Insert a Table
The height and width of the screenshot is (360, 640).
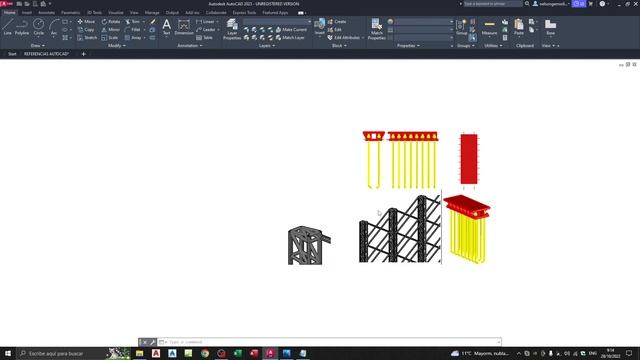(204, 38)
